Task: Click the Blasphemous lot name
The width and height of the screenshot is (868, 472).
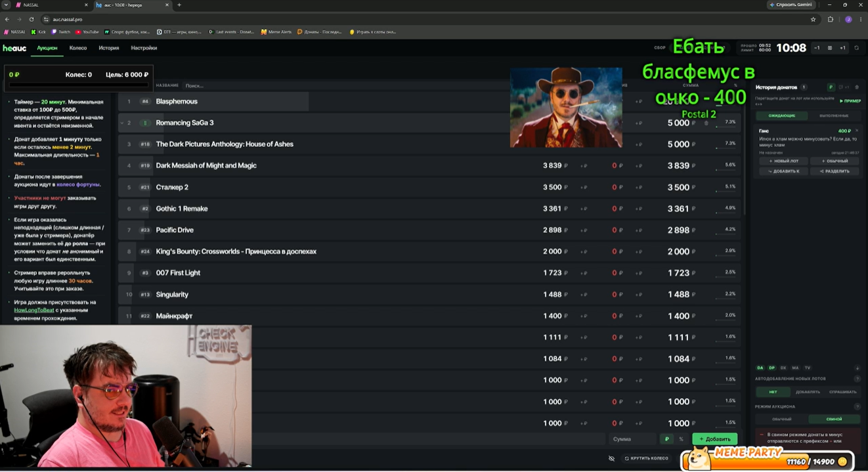Action: pyautogui.click(x=177, y=102)
